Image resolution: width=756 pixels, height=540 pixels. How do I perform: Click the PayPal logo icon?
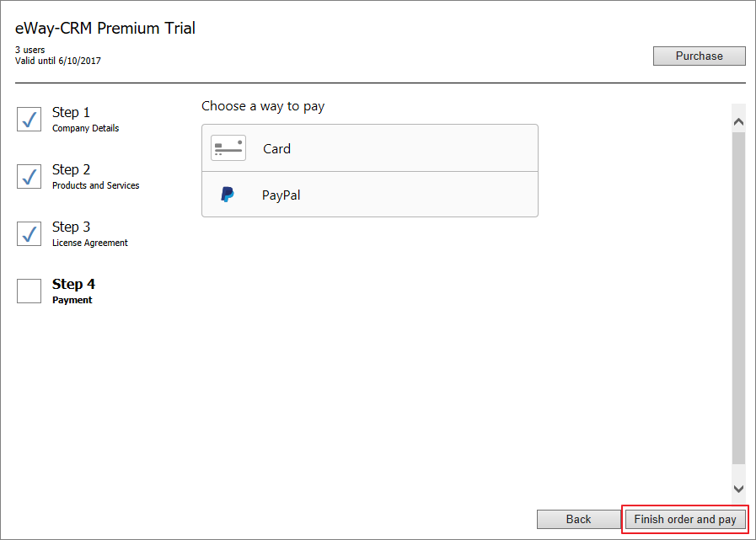(227, 195)
